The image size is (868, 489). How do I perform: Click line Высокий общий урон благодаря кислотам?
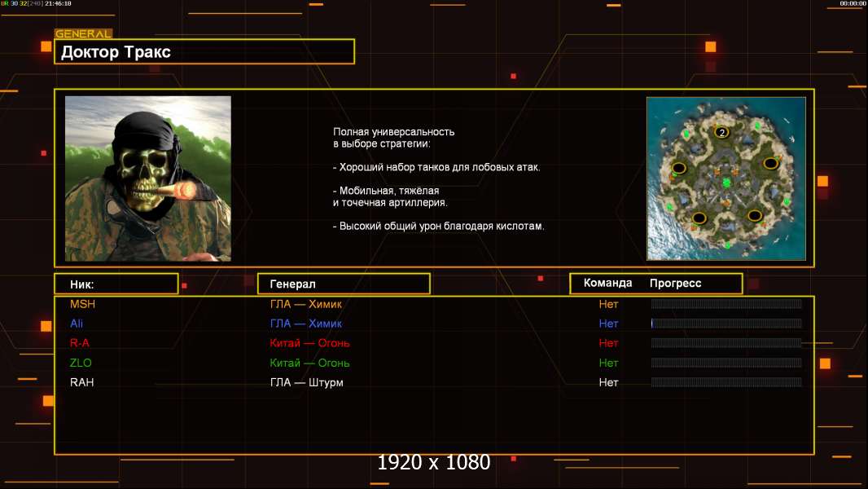tap(438, 226)
